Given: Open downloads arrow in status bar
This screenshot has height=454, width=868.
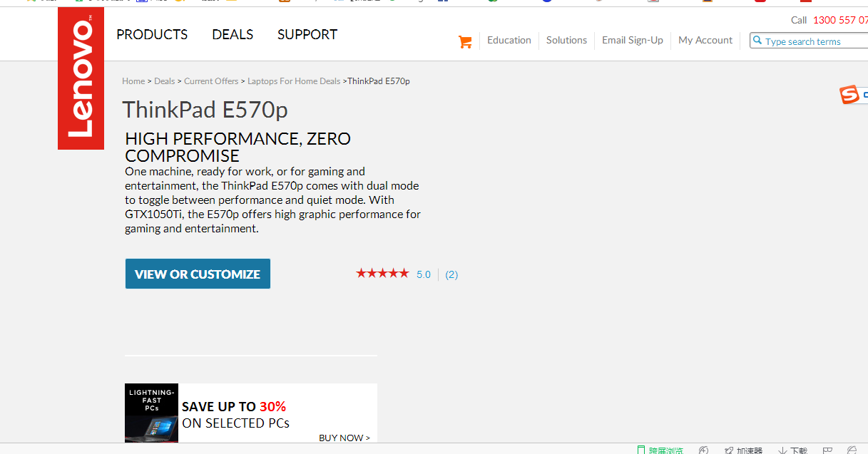Looking at the screenshot, I should tap(782, 450).
